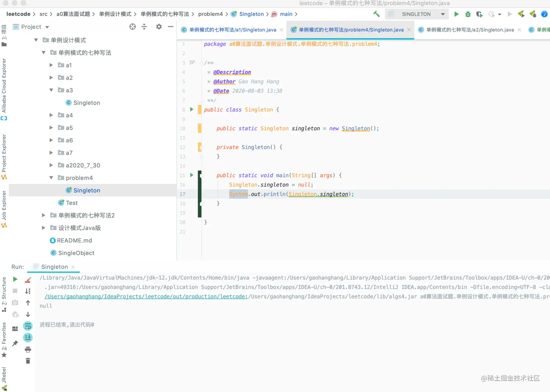Click the scroll down arrow in Run panel

tap(28, 314)
